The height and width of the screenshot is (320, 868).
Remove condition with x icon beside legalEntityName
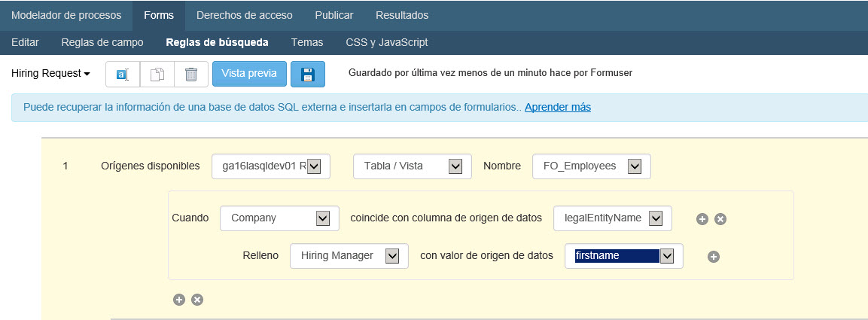pyautogui.click(x=720, y=219)
